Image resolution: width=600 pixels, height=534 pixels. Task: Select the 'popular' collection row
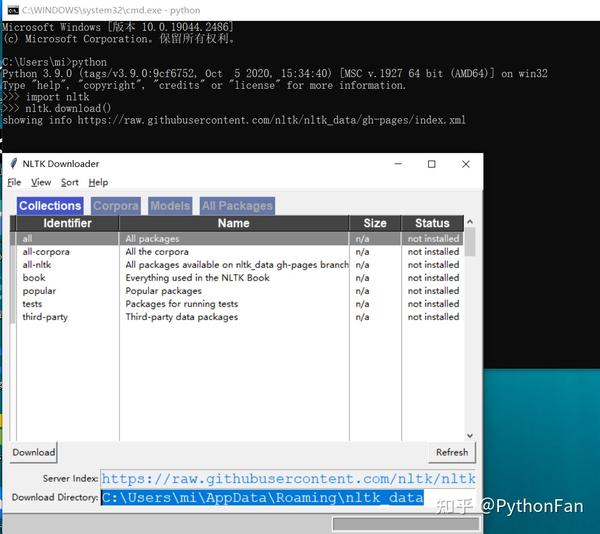point(239,291)
